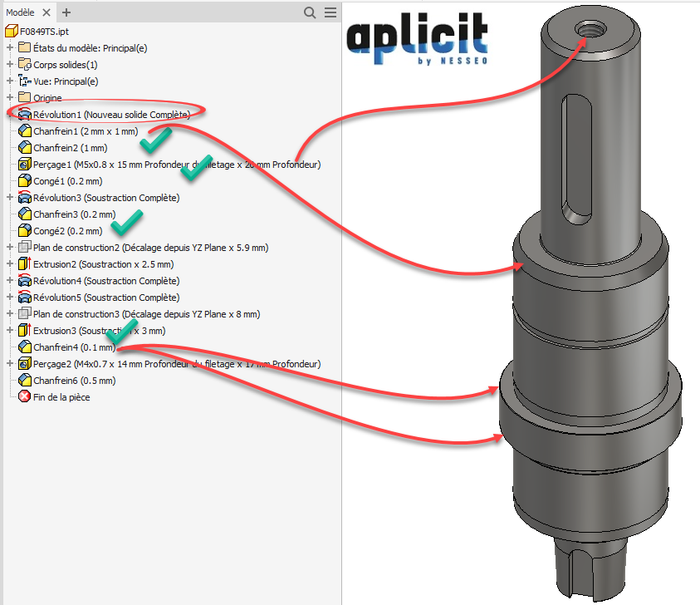Select Perçage2 M4x0.7 feature text
The height and width of the screenshot is (605, 700).
[x=177, y=364]
